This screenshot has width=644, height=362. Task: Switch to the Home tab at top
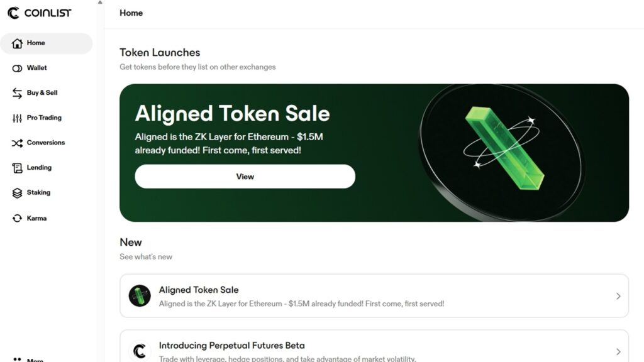coord(131,13)
